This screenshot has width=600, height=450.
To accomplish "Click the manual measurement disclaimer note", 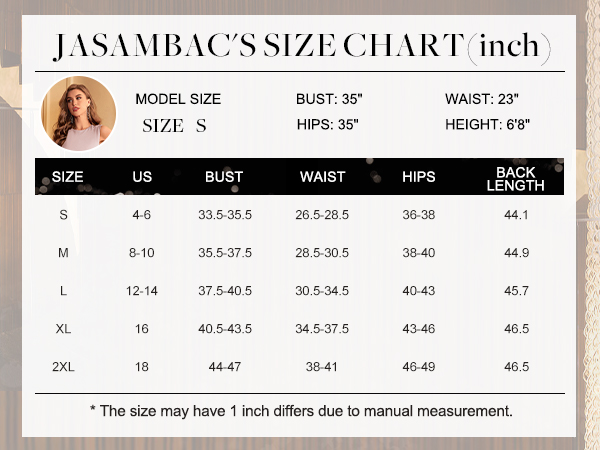I will (x=301, y=411).
